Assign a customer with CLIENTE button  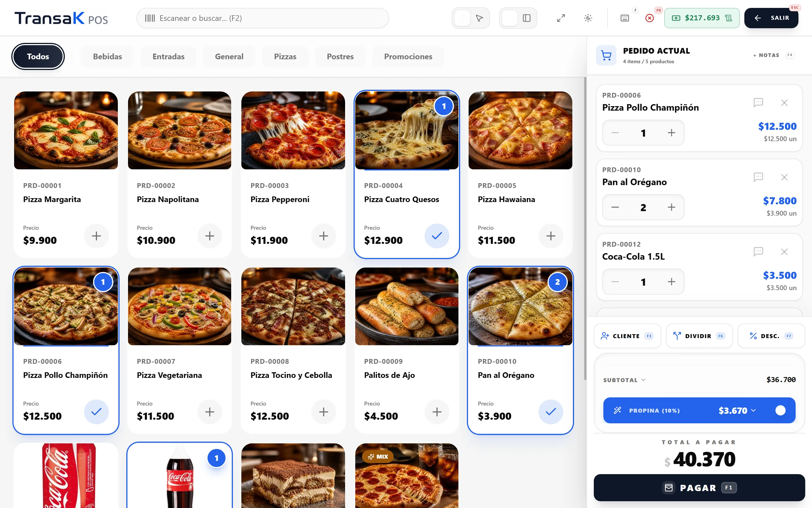(627, 336)
